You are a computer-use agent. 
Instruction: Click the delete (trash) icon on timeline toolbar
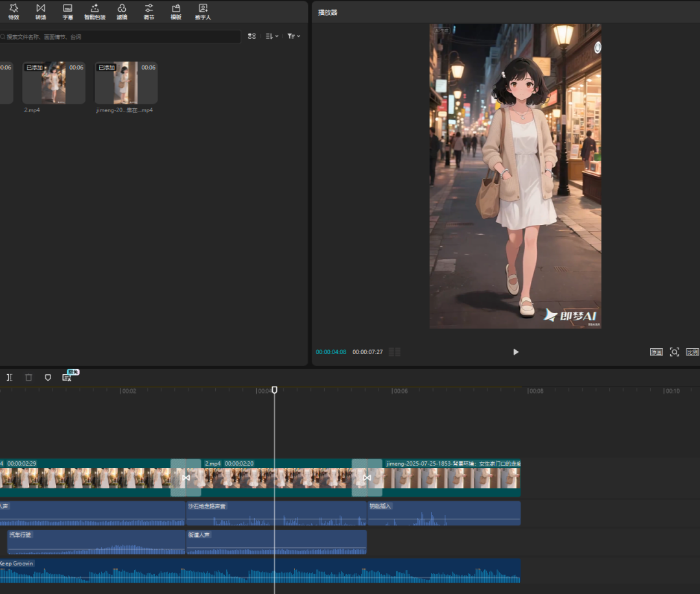[x=29, y=377]
